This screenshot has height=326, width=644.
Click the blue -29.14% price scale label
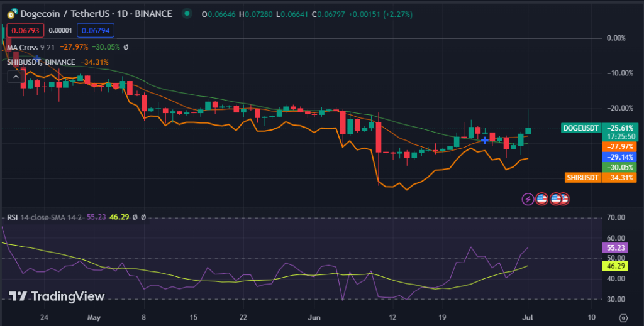619,156
